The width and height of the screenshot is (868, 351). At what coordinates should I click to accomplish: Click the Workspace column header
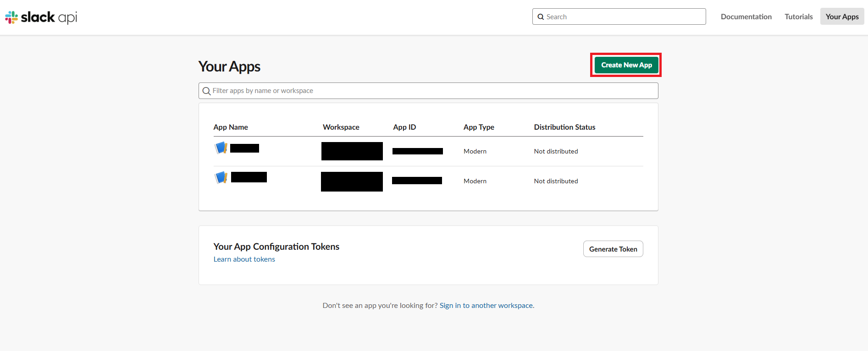coord(341,127)
